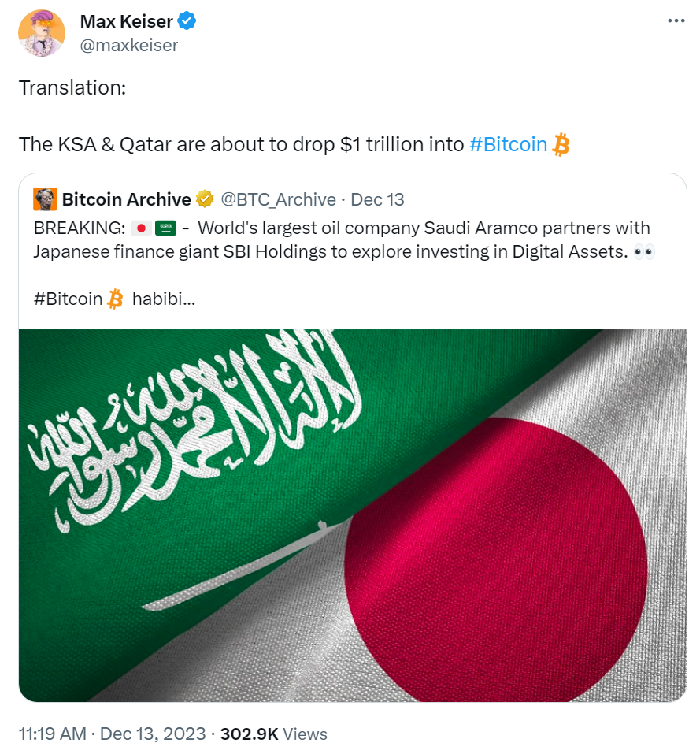Open the #Bitcoin hashtag in the main tweet
The image size is (700, 754).
508,144
